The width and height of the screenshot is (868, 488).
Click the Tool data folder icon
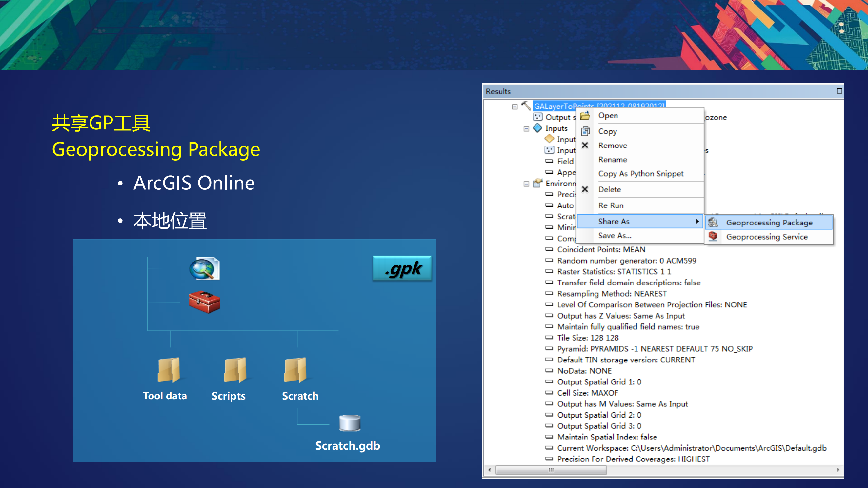pos(169,370)
